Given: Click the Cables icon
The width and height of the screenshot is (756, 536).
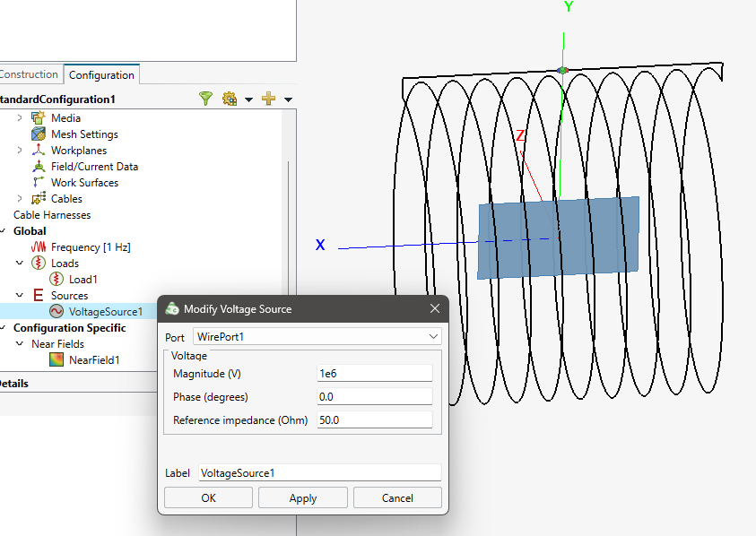Looking at the screenshot, I should pos(38,199).
